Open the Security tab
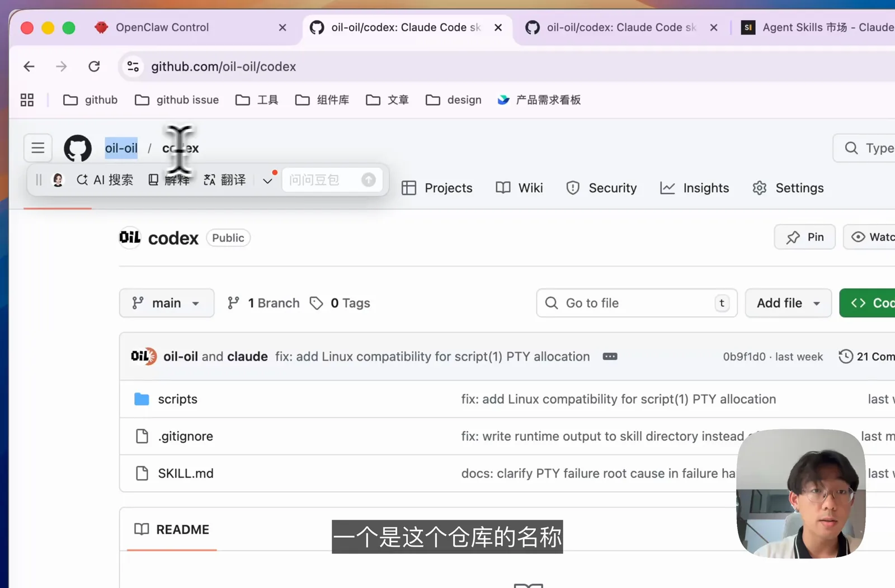The height and width of the screenshot is (588, 895). tap(601, 188)
